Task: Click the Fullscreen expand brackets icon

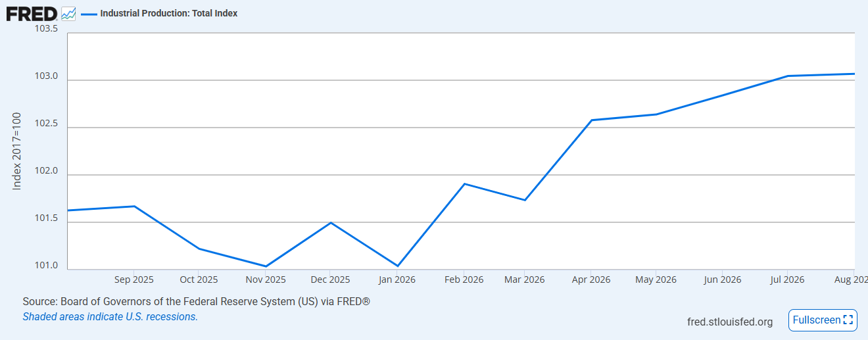Action: (848, 320)
